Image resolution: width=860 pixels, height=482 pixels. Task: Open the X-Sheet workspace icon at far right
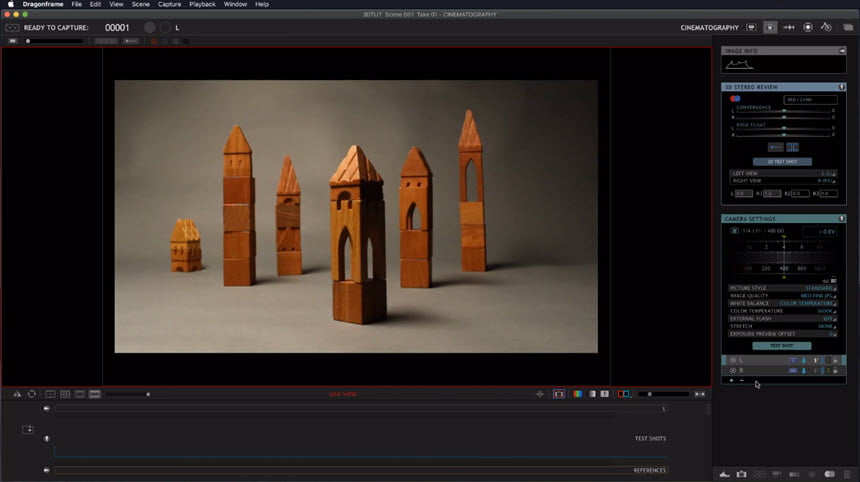848,27
